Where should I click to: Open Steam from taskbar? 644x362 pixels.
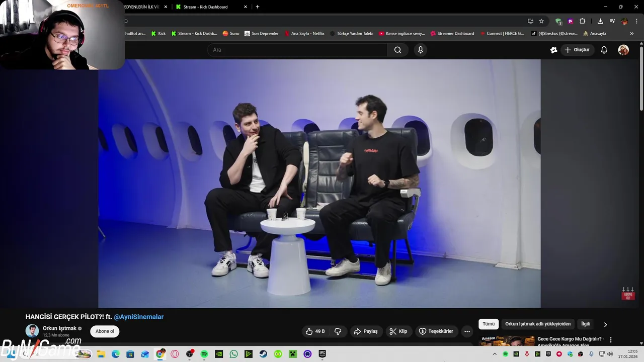(263, 354)
